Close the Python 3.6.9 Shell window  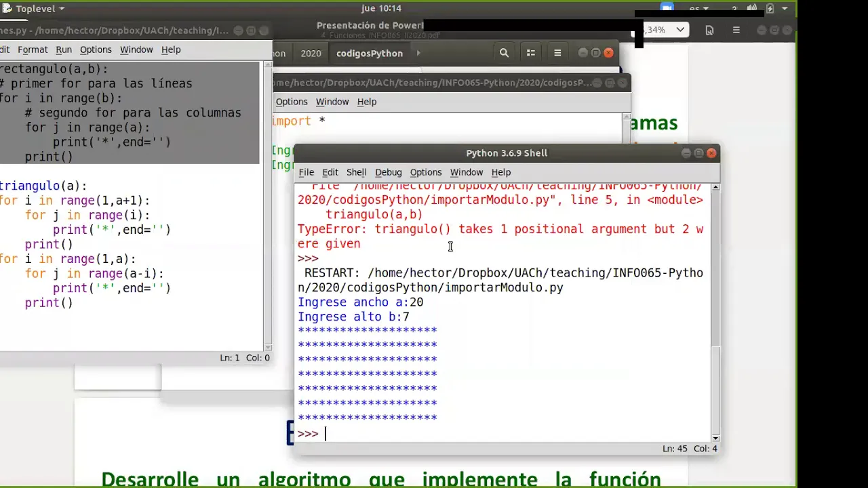pyautogui.click(x=711, y=153)
